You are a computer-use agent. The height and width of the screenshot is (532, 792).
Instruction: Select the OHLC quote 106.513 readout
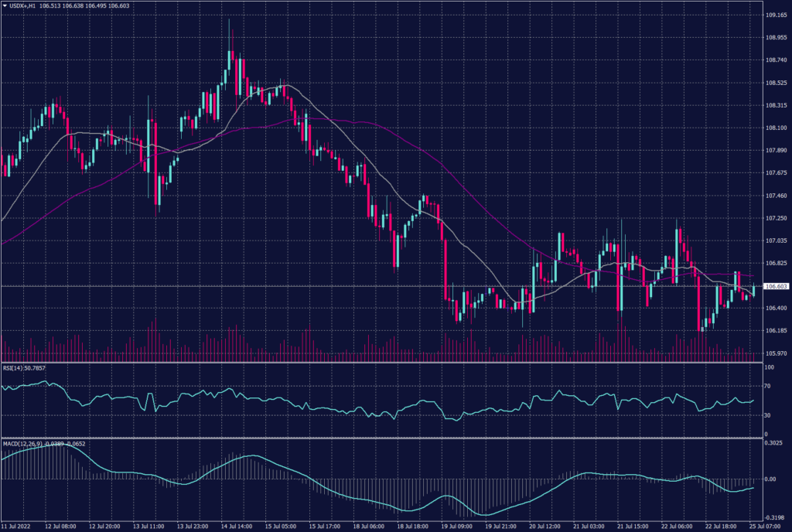pos(50,5)
